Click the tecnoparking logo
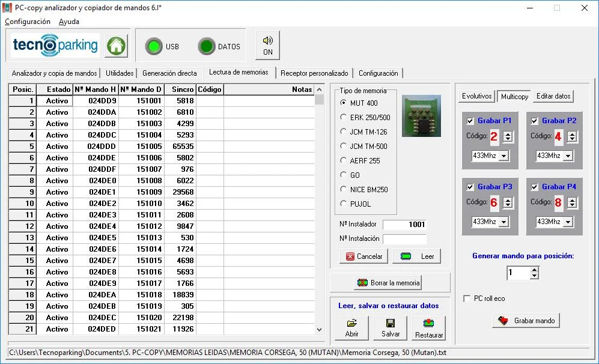 [x=55, y=46]
